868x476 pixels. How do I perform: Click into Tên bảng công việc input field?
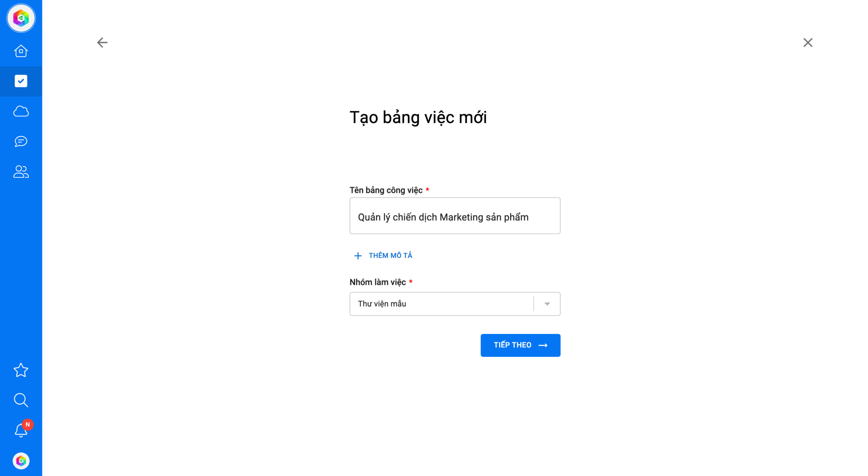(x=454, y=217)
